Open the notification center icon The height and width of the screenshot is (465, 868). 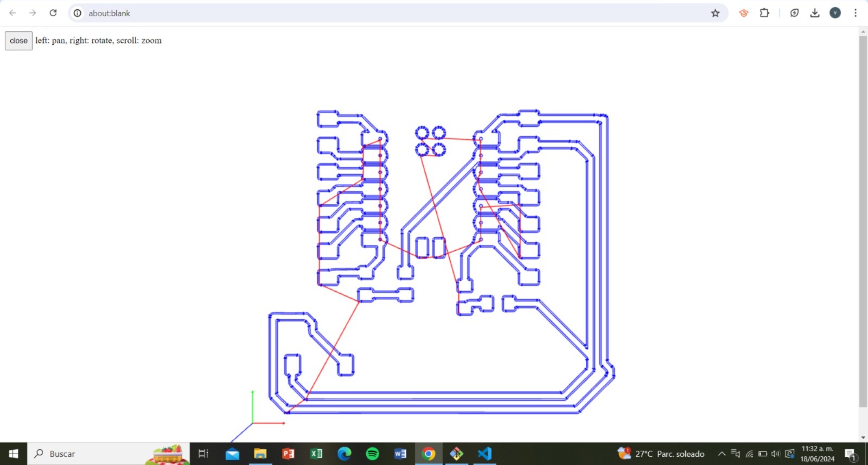coord(850,454)
